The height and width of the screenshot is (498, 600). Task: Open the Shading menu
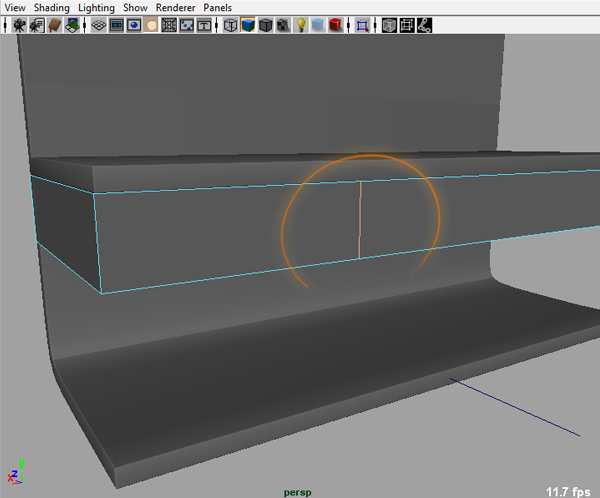tap(52, 8)
